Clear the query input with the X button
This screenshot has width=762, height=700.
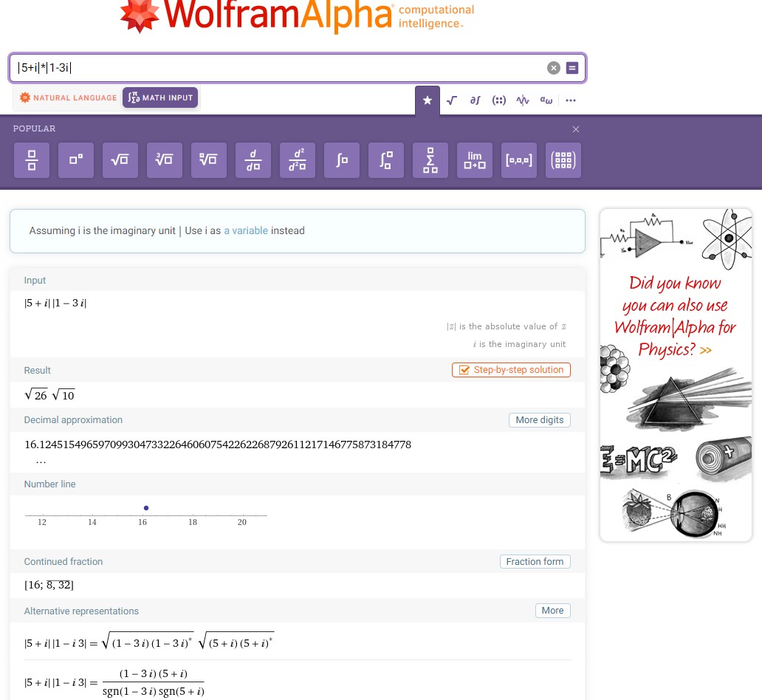click(554, 68)
